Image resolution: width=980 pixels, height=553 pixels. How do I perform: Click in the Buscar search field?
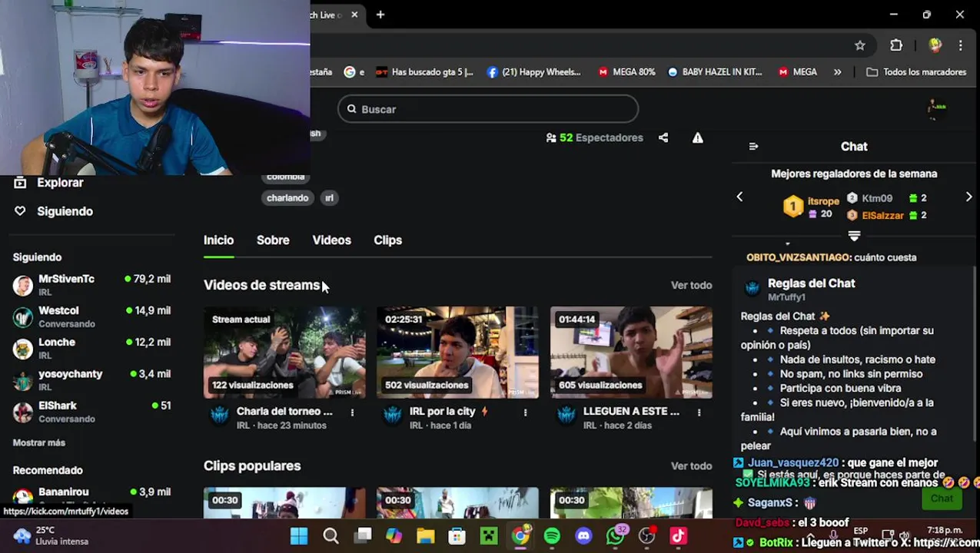[488, 109]
